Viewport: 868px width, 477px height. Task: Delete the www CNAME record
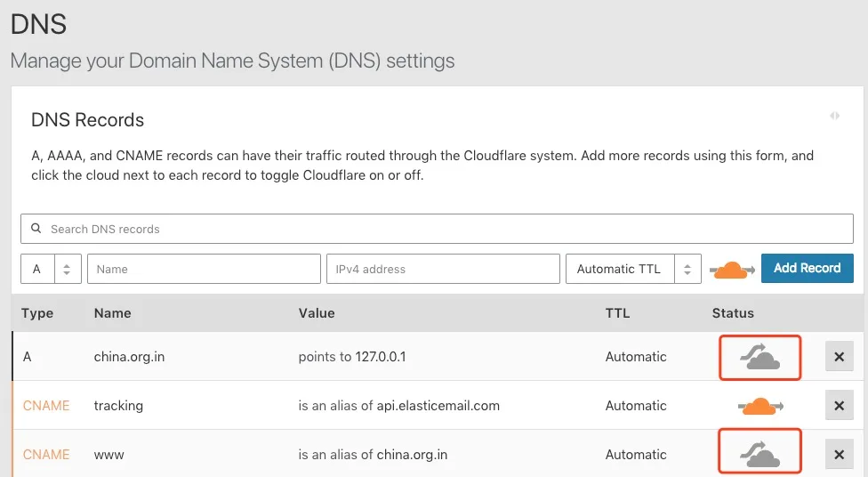(840, 454)
